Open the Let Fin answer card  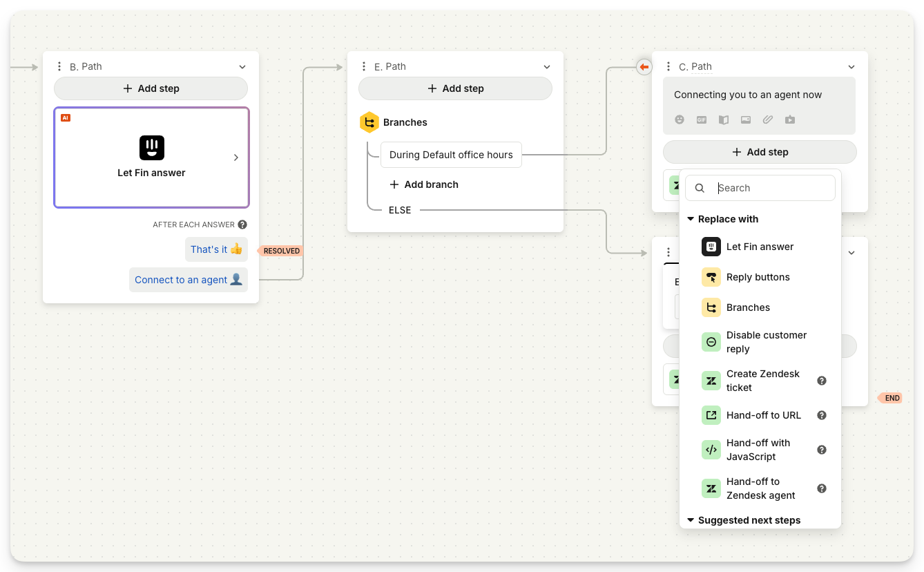coord(151,158)
